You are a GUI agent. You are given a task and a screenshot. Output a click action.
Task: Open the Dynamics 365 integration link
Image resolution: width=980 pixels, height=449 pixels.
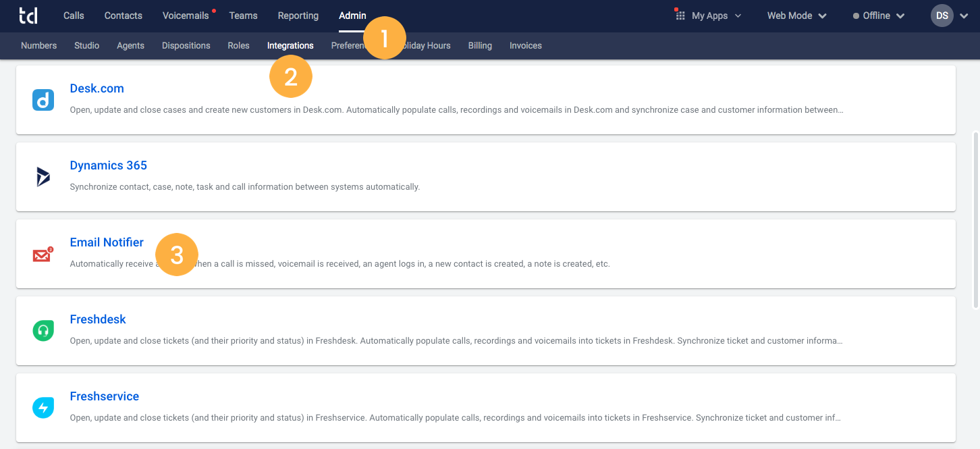[109, 165]
